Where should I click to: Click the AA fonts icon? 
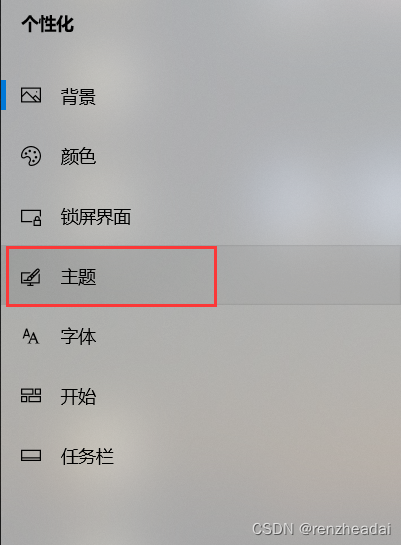[x=31, y=336]
